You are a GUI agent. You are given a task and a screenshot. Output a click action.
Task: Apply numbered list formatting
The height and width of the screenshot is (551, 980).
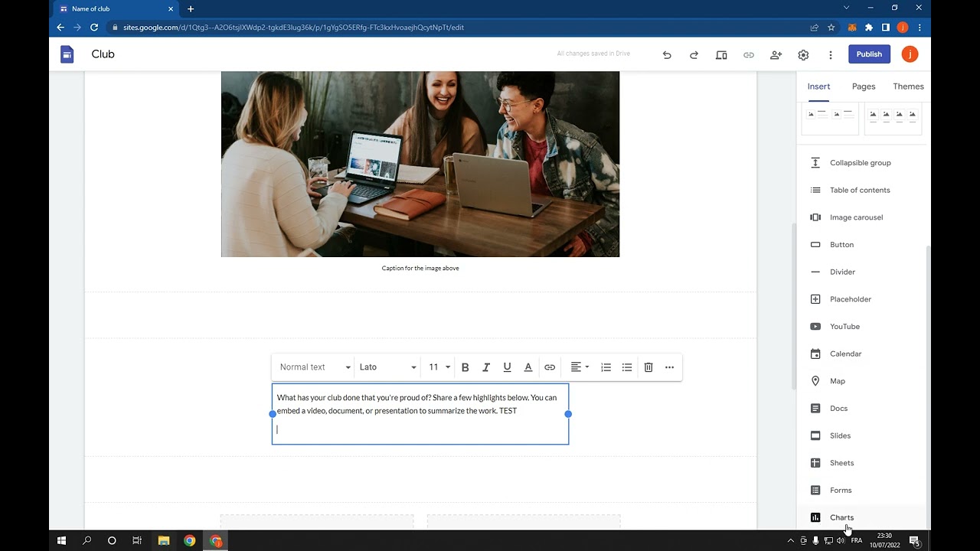point(606,367)
